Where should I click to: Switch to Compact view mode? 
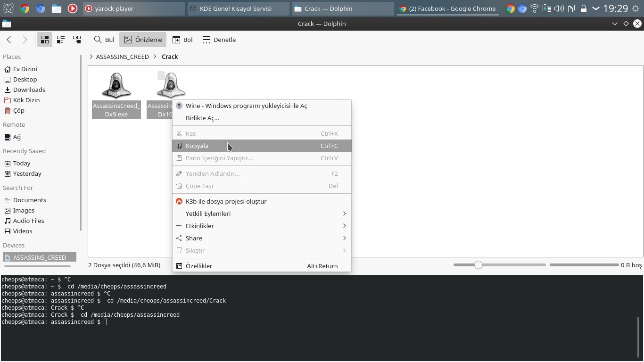point(61,40)
